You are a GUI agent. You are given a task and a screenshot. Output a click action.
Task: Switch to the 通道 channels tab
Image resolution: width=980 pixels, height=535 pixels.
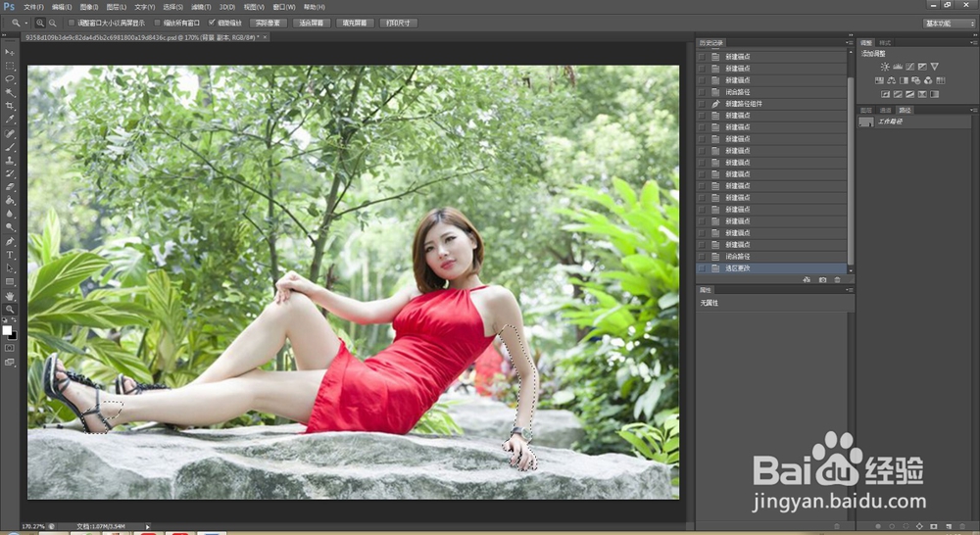pos(885,110)
